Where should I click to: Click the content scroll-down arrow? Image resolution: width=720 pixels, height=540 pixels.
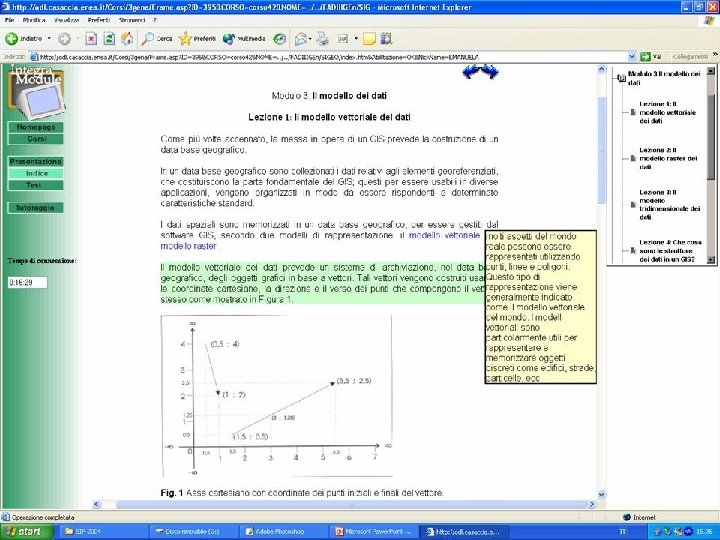pos(602,495)
